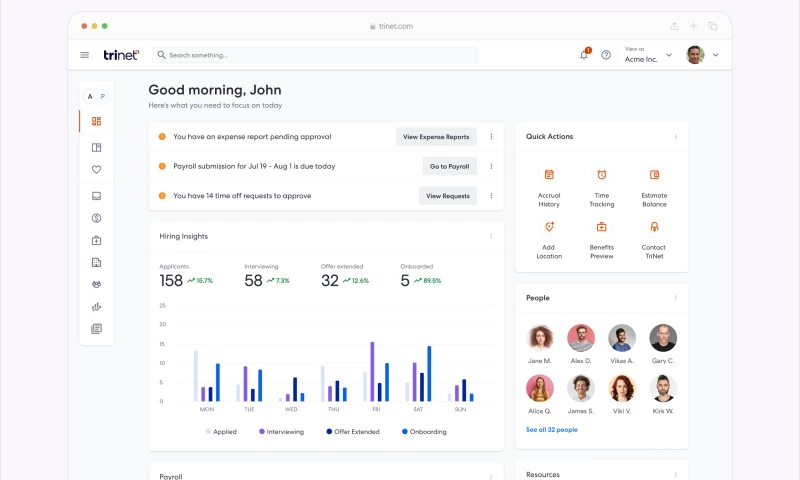Screen dimensions: 800x480
Task: Open the help question mark icon
Action: [606, 55]
